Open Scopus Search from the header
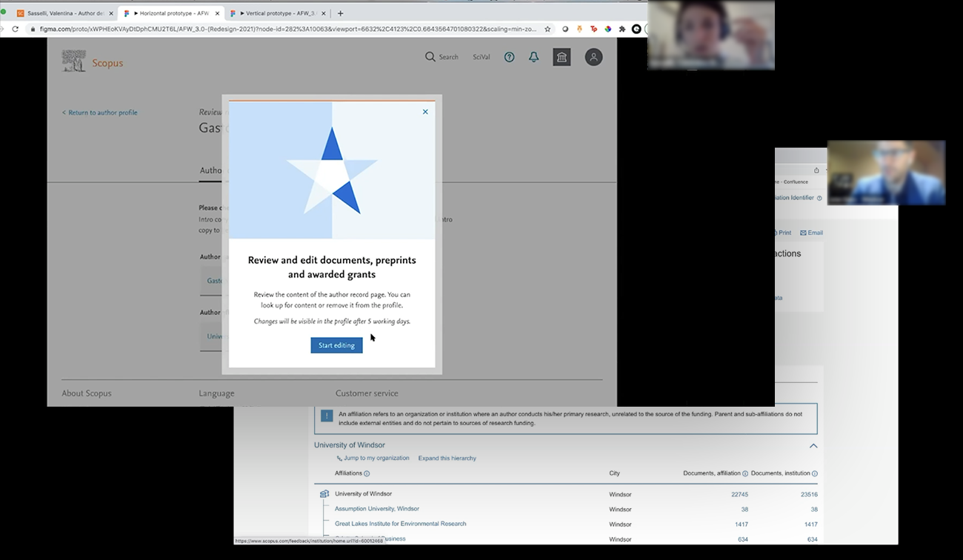The height and width of the screenshot is (560, 963). pyautogui.click(x=441, y=57)
